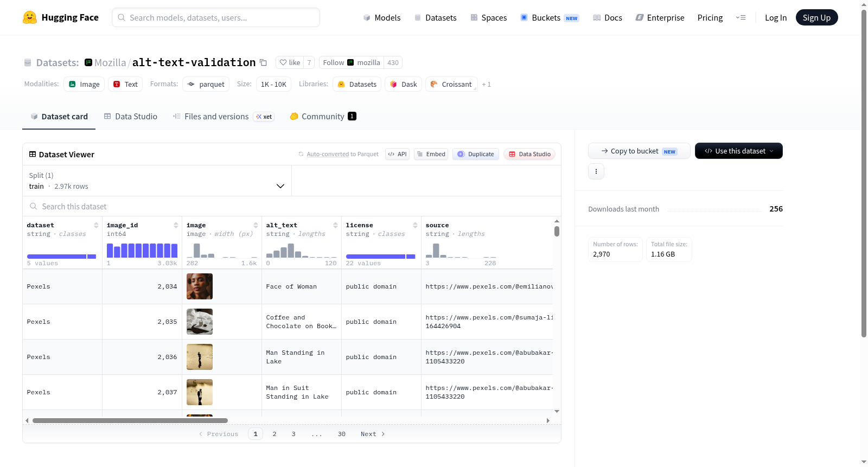The width and height of the screenshot is (868, 467).
Task: Click the page's main vertical scrollbar
Action: click(864, 174)
